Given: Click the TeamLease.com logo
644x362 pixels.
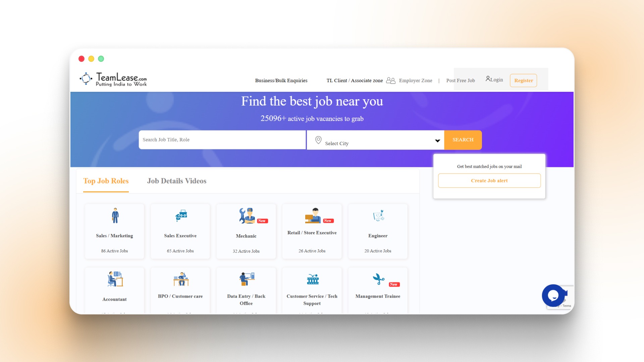Looking at the screenshot, I should click(x=113, y=79).
